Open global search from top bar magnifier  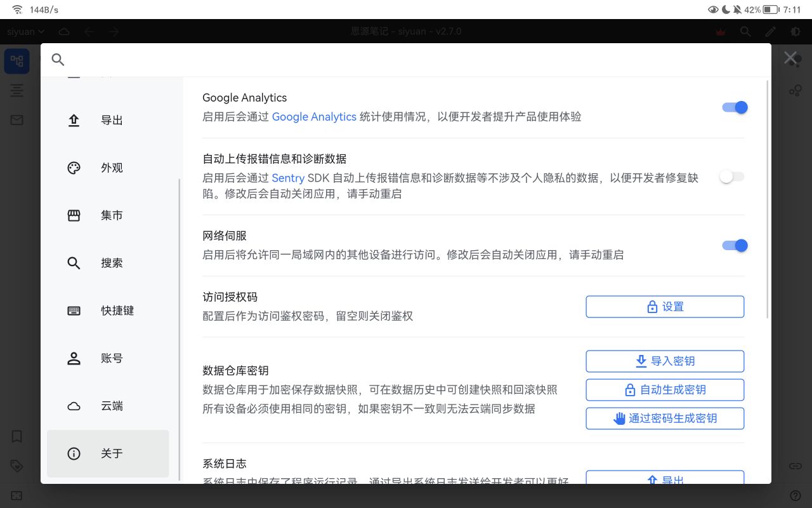point(745,31)
